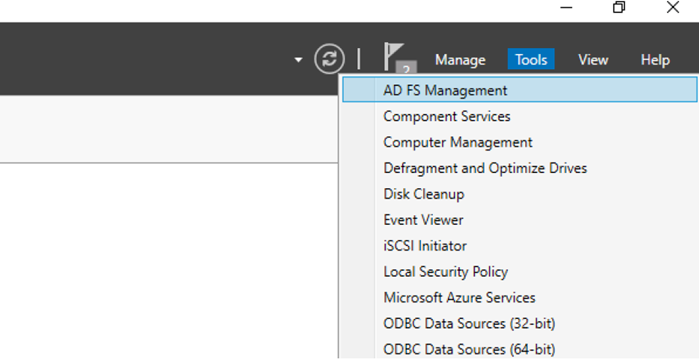Minimize the Server Manager window

(566, 8)
